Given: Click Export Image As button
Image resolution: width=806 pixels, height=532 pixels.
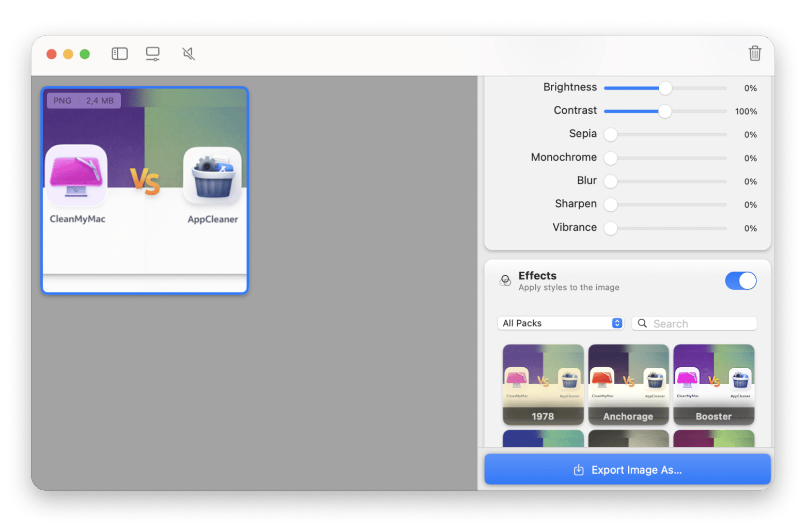Looking at the screenshot, I should (x=627, y=470).
